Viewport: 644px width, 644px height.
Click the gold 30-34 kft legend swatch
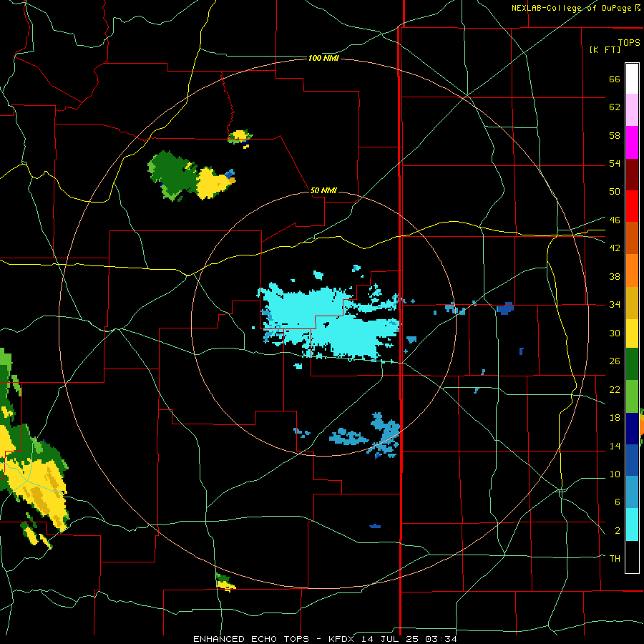[x=632, y=303]
